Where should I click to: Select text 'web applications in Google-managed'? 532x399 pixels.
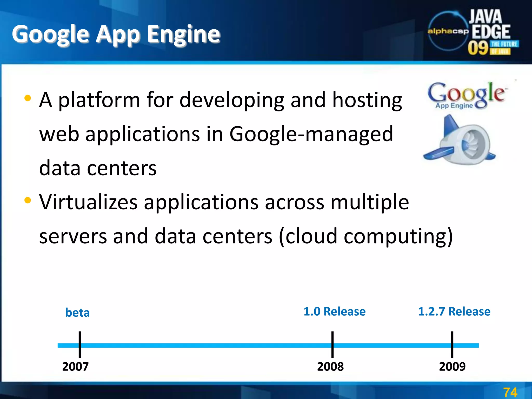click(216, 134)
